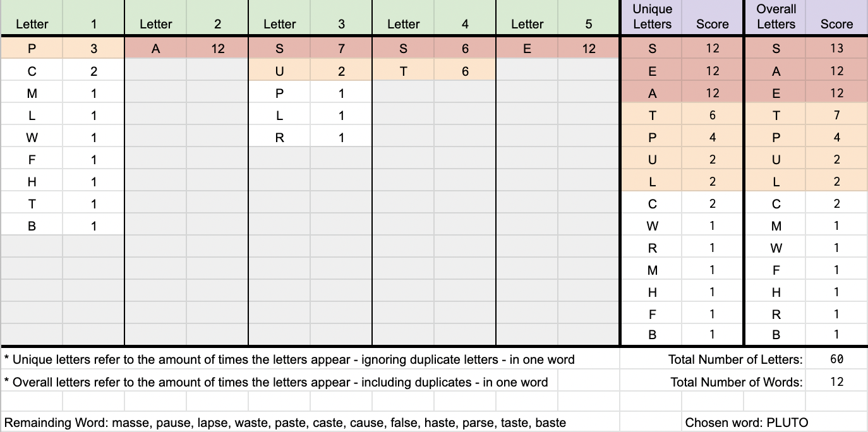Select letter P in the Letter 3 column
Screen dimensions: 868x432
tap(279, 93)
